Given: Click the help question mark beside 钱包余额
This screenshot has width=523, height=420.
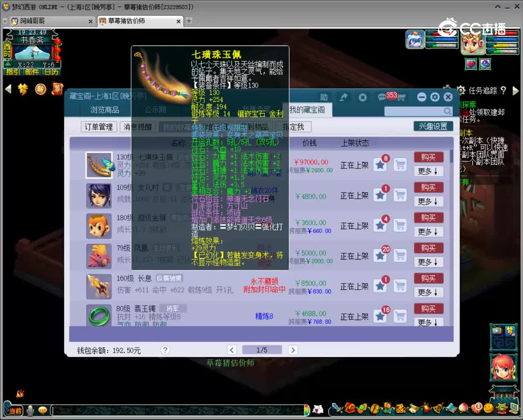Looking at the screenshot, I should pos(165,350).
